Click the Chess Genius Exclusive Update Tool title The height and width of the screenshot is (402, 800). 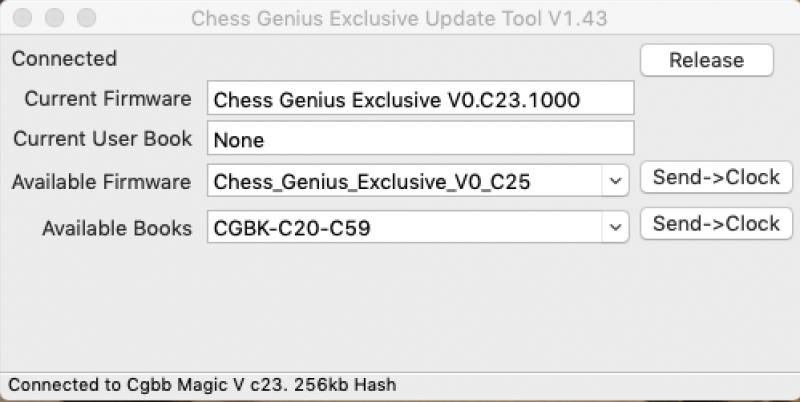tap(398, 18)
